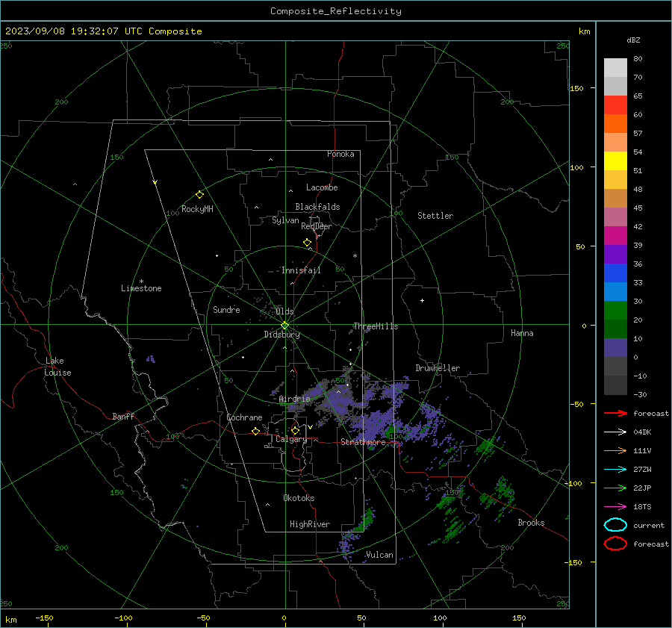Click the Lake Louise label
Viewport: 672px width, 628px height.
click(x=57, y=367)
